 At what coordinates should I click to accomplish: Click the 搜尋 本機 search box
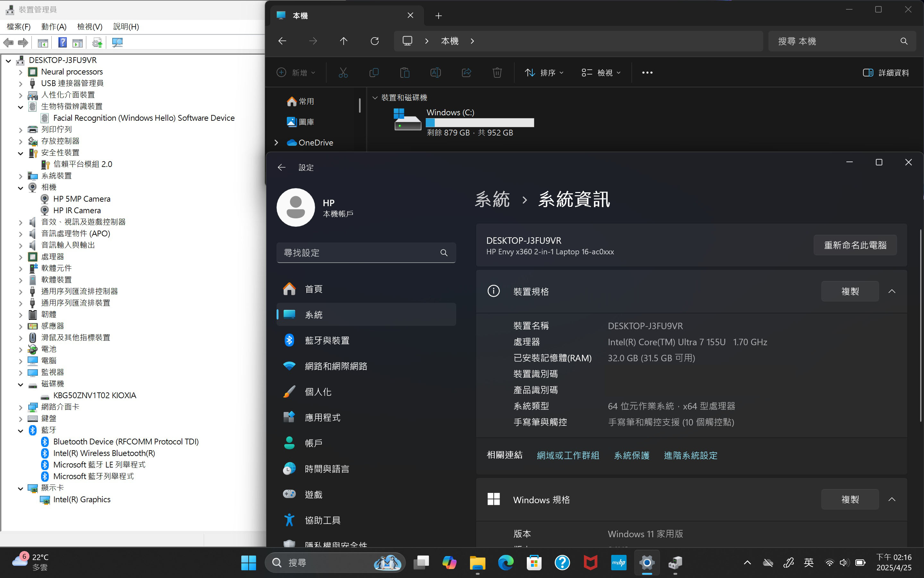(x=842, y=41)
